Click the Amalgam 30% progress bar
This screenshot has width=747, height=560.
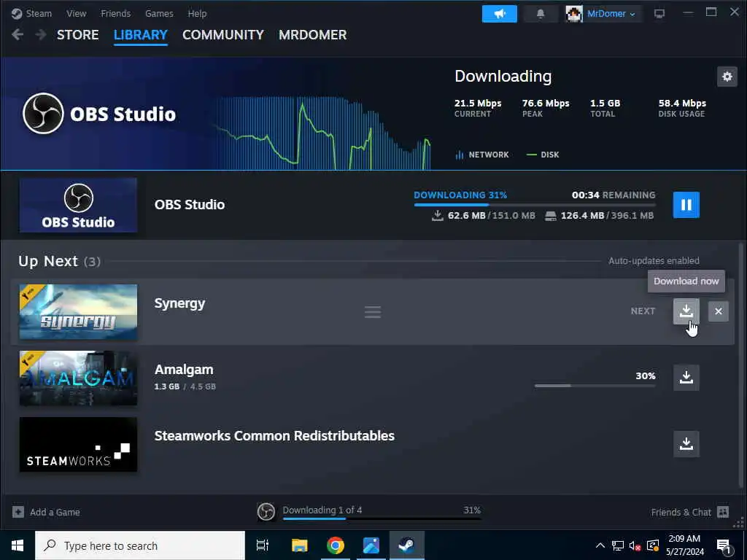coord(595,386)
